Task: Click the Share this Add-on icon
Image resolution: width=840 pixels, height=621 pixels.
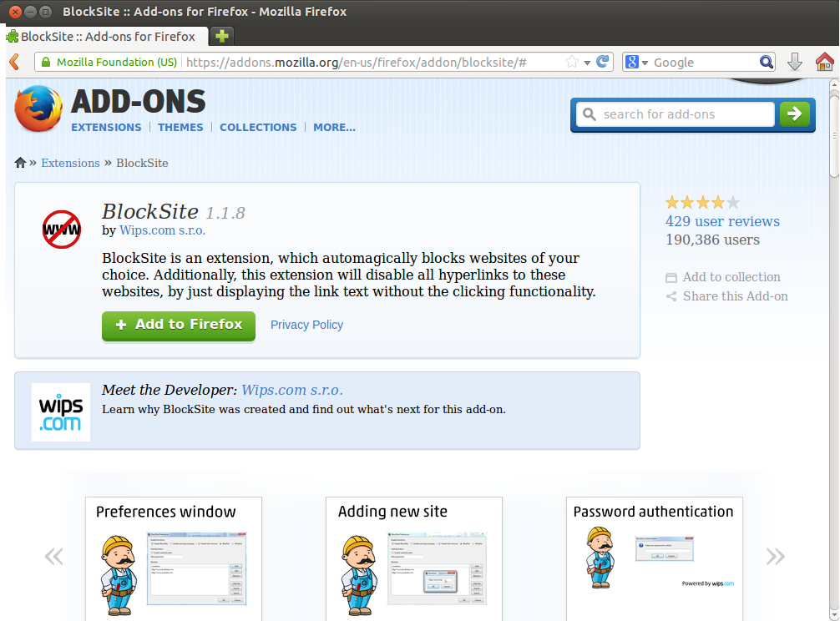Action: click(671, 296)
